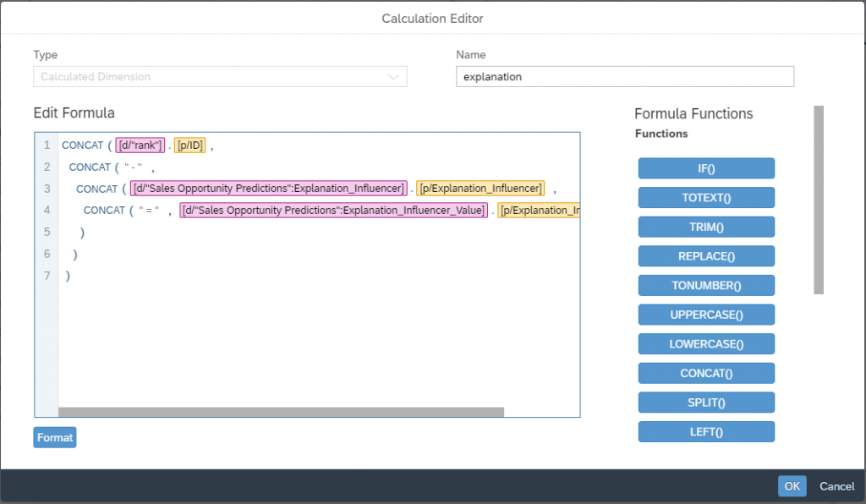This screenshot has height=504, width=866.
Task: Click the Formula Functions vertical scrollbar
Action: click(x=819, y=200)
